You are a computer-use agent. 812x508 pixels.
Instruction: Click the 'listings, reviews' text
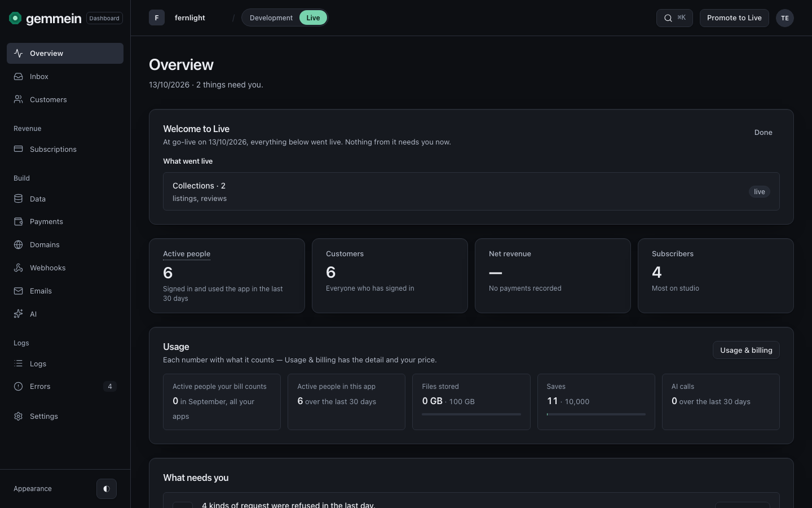pos(200,199)
